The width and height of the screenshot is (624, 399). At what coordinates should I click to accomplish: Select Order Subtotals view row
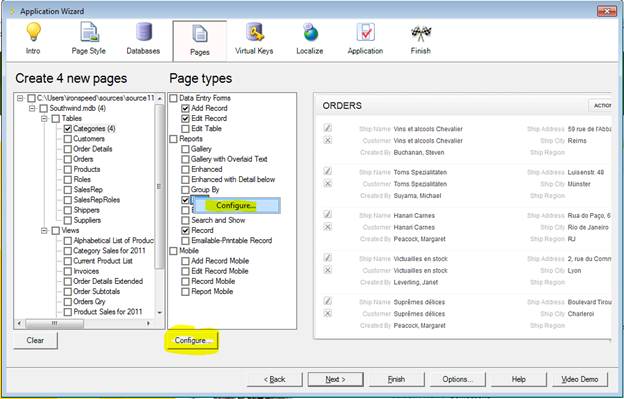(x=97, y=292)
